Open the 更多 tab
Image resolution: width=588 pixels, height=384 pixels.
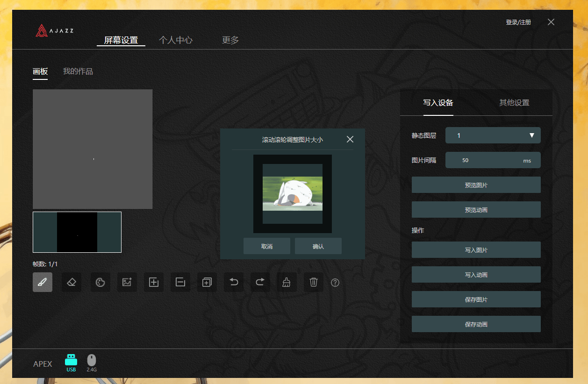[230, 40]
